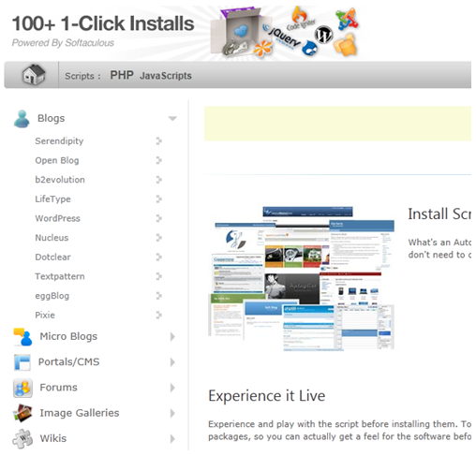
Task: Open the Wikis category label
Action: pyautogui.click(x=53, y=438)
